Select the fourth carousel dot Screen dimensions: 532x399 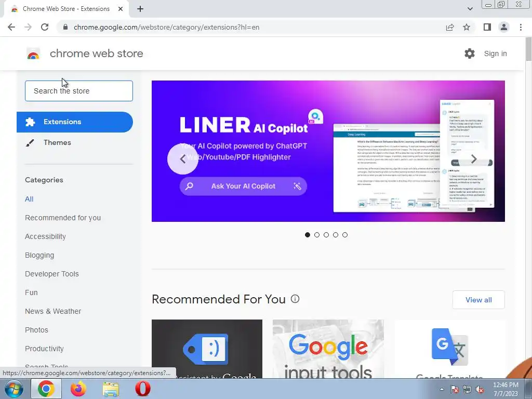click(x=336, y=235)
